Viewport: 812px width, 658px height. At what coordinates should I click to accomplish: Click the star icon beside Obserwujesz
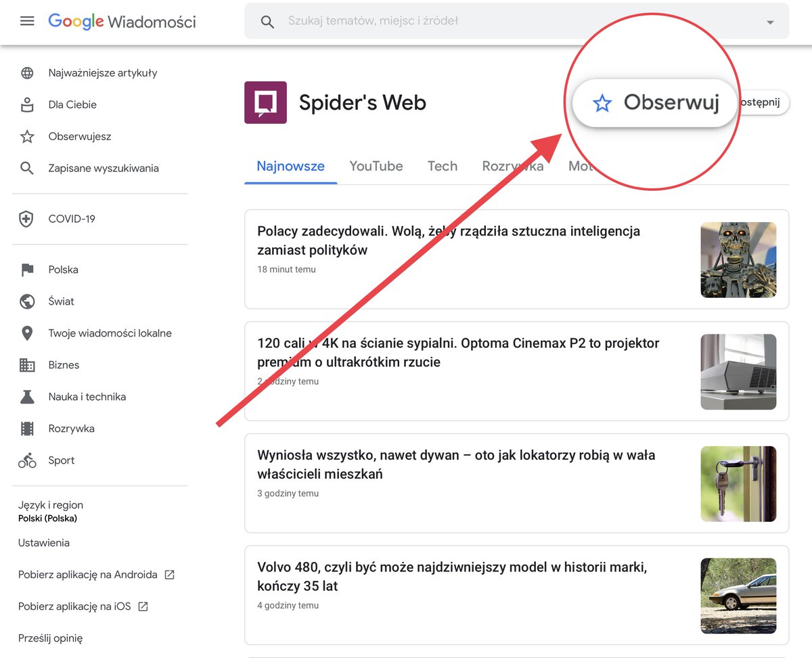[x=27, y=137]
